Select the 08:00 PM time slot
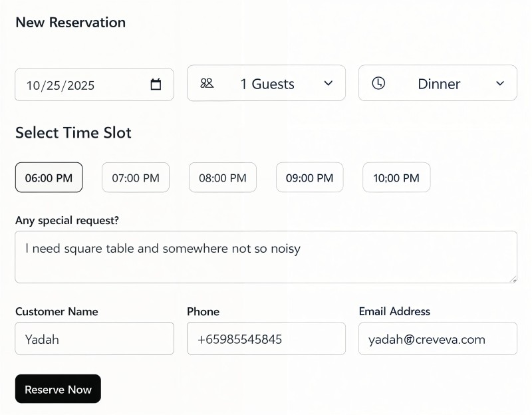Image resolution: width=532 pixels, height=415 pixels. click(x=222, y=177)
